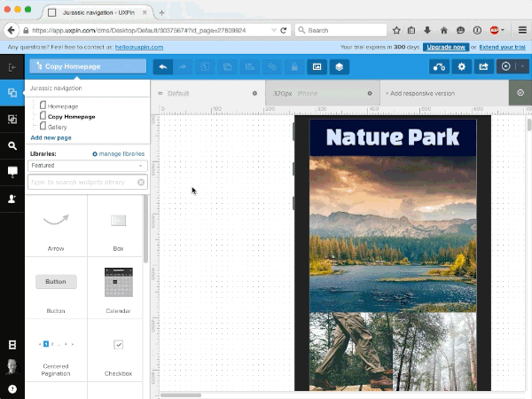The image size is (532, 399).
Task: Click the link chain toolbar icon
Action: [272, 66]
